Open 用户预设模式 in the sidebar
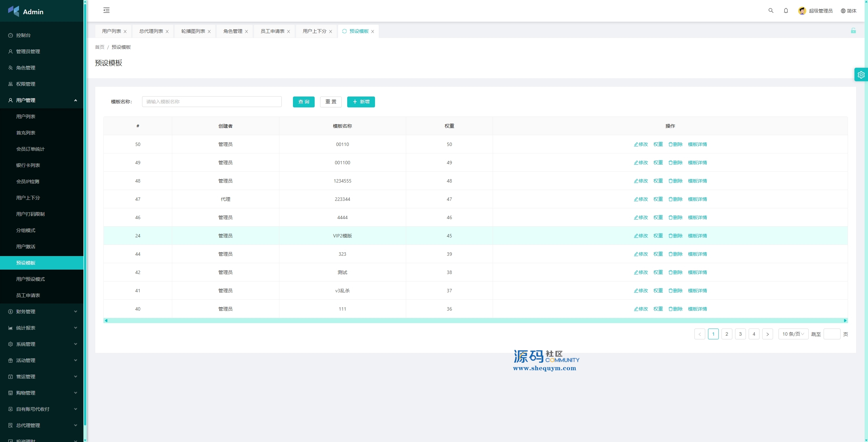Image resolution: width=868 pixels, height=442 pixels. [31, 279]
